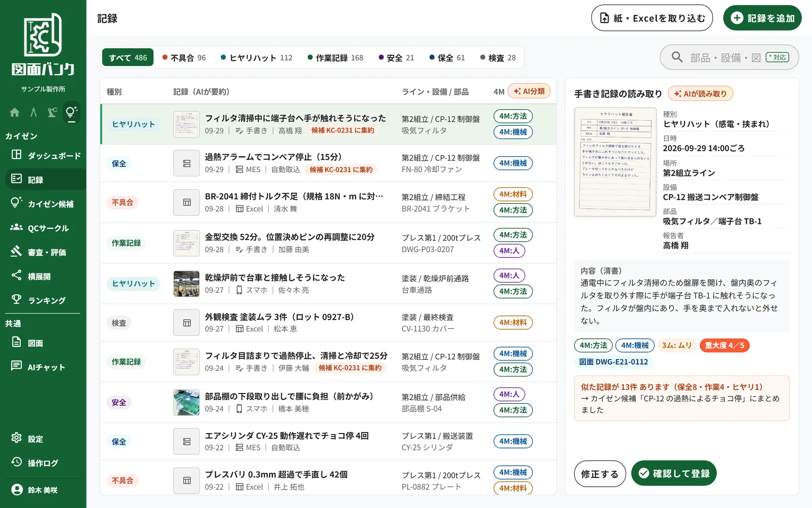Open 設定 in the sidebar

coord(45,439)
